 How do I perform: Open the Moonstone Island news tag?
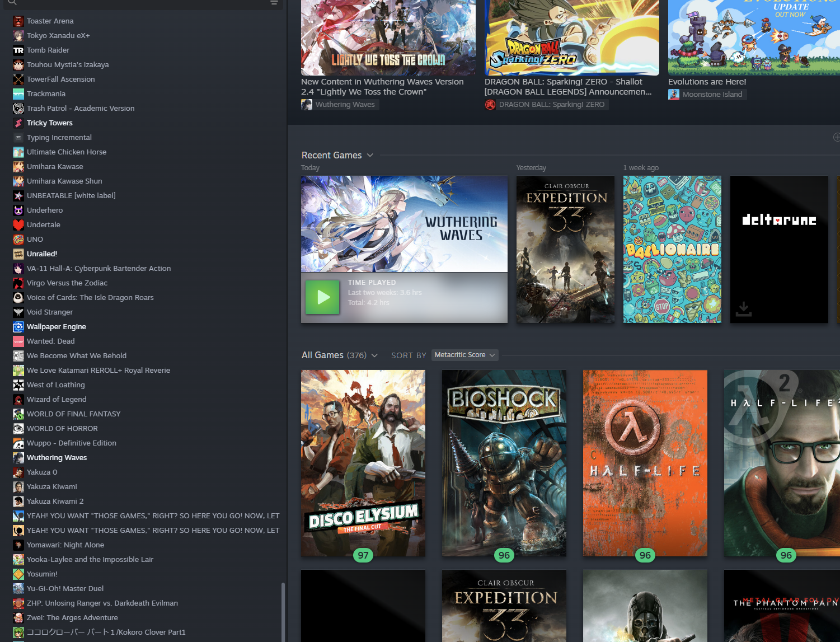tap(707, 95)
